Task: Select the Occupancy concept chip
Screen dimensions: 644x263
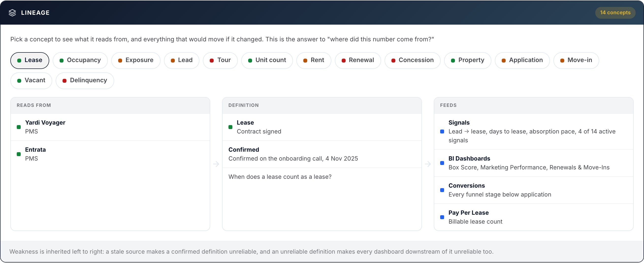Action: 80,60
